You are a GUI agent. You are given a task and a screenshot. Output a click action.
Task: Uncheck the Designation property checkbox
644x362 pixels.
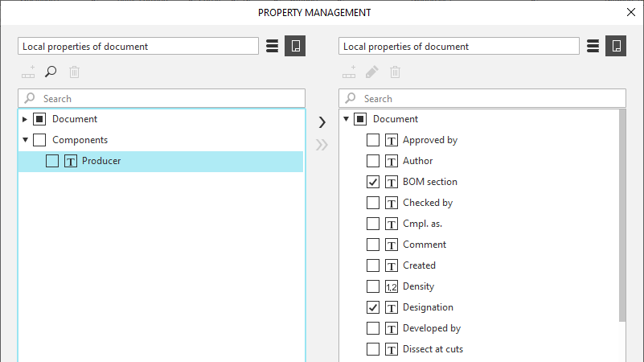(x=373, y=307)
